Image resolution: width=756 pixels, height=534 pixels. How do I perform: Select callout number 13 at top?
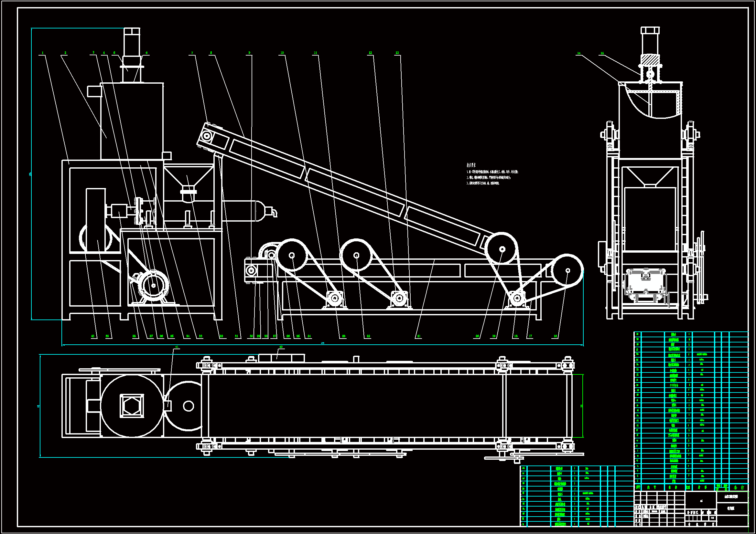[397, 53]
